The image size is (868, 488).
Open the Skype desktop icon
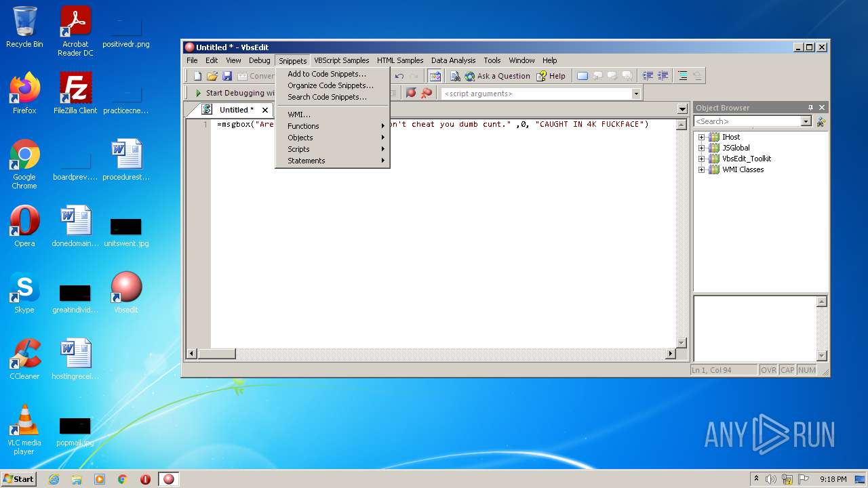(x=24, y=293)
